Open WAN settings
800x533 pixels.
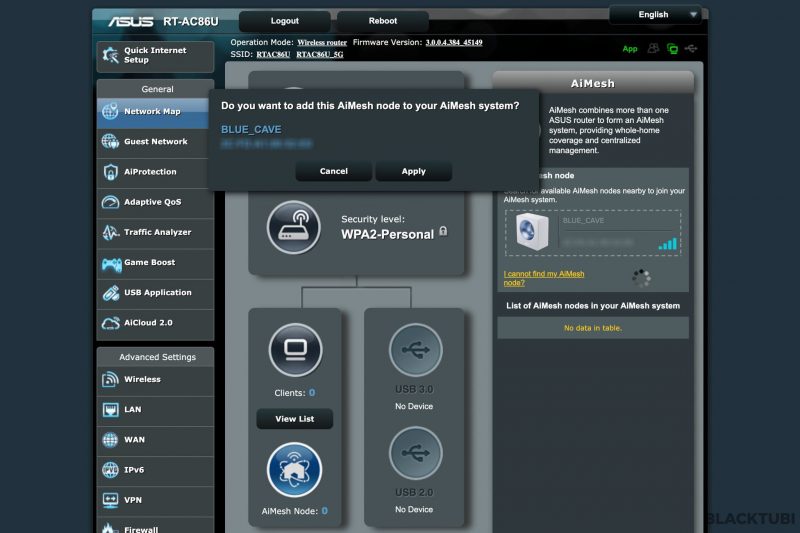click(155, 439)
